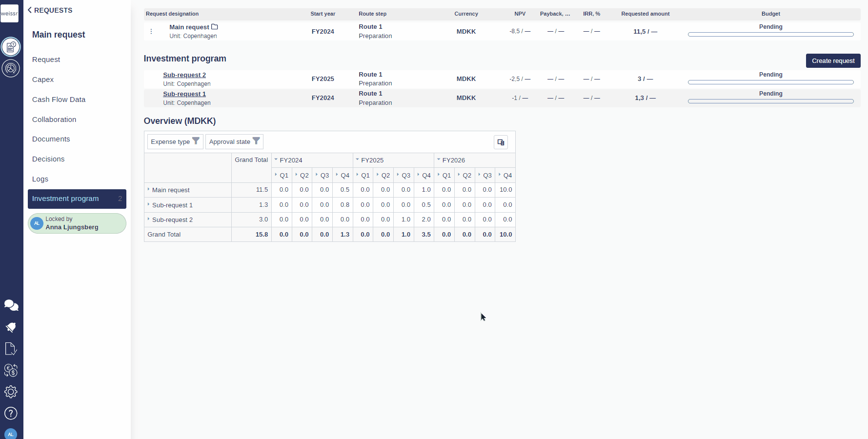Open the Expense type filter
Viewport: 868px width, 439px height.
(175, 141)
